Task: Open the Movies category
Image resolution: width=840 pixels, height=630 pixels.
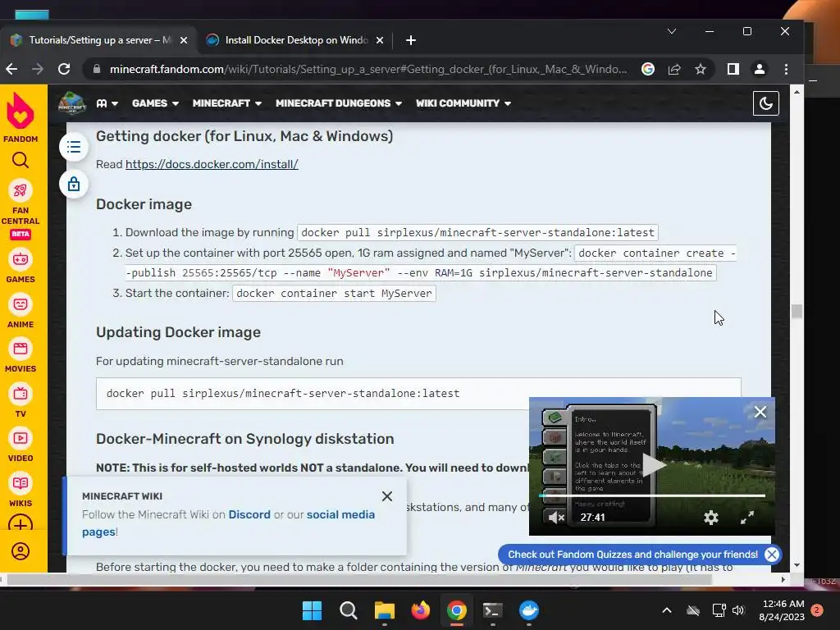Action: (21, 356)
